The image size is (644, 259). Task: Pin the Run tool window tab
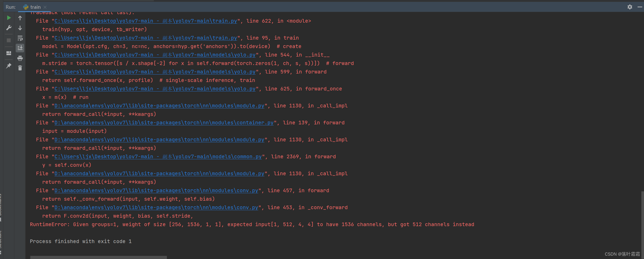8,66
